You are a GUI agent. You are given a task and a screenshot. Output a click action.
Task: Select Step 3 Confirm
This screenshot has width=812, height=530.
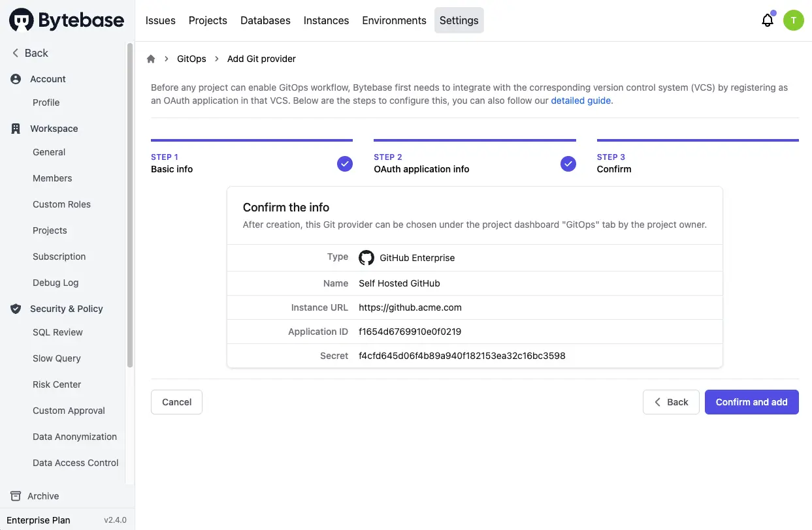(698, 157)
